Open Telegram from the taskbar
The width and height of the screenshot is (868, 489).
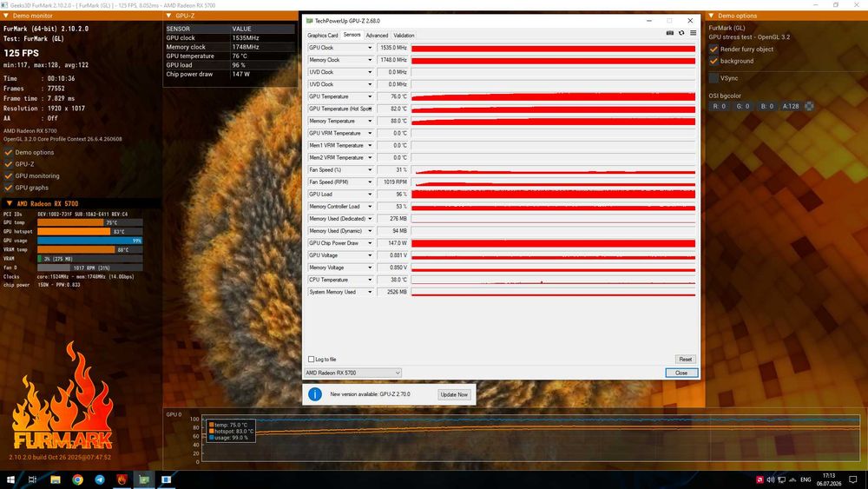pyautogui.click(x=100, y=479)
